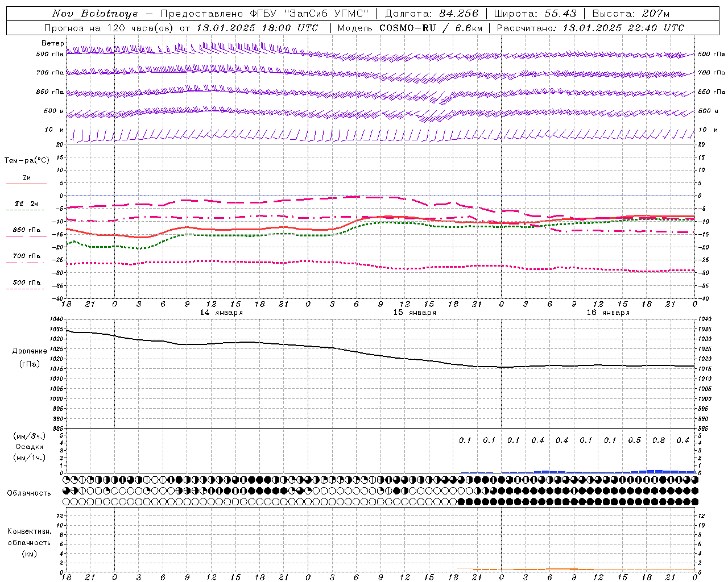
Task: Click the dashed line sample under 'Td 2м'
Action: [x=26, y=210]
